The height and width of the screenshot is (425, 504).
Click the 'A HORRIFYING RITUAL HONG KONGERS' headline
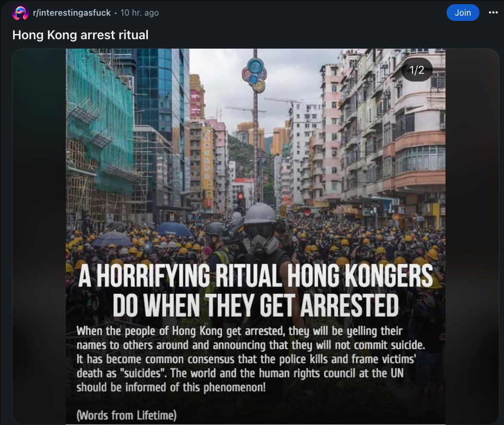[x=255, y=275]
